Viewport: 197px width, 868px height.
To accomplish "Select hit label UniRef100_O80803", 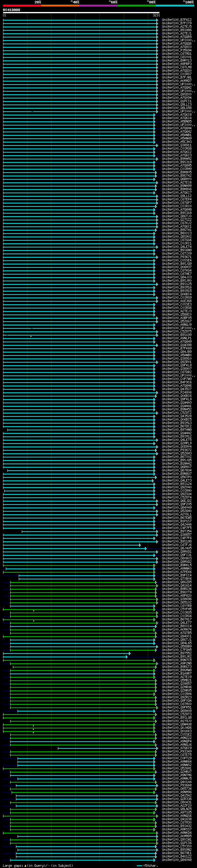I will tap(177, 558).
